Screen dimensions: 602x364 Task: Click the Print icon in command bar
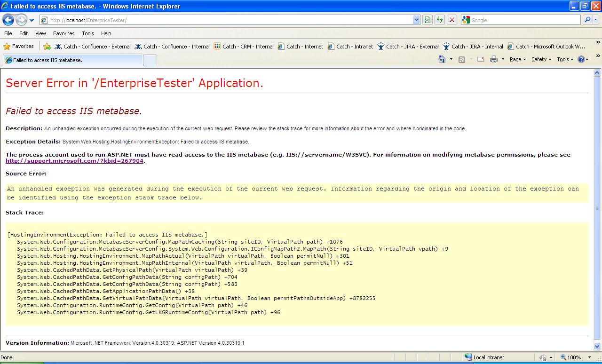(x=493, y=59)
